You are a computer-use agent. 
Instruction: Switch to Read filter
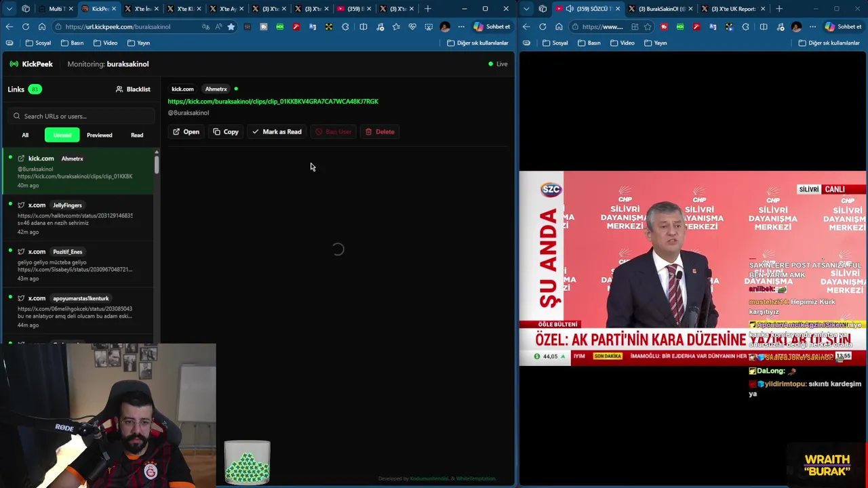click(137, 135)
